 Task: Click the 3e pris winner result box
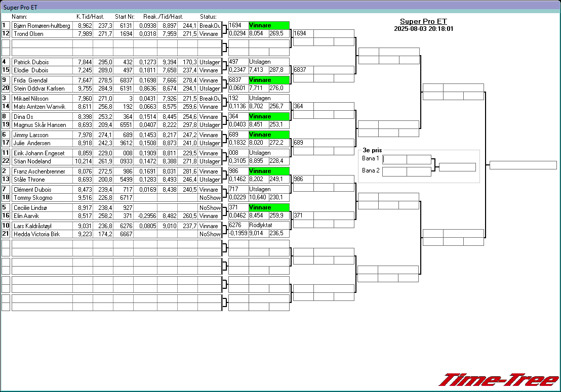coord(457,167)
